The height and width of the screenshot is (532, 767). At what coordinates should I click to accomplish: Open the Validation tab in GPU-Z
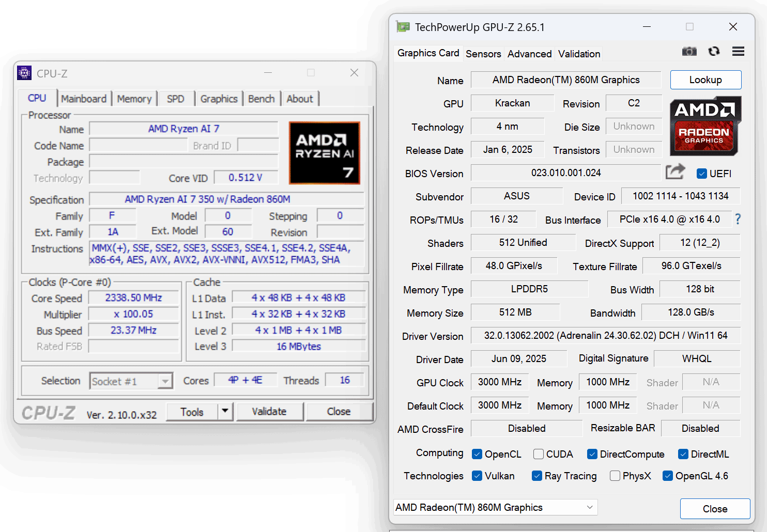pos(579,54)
